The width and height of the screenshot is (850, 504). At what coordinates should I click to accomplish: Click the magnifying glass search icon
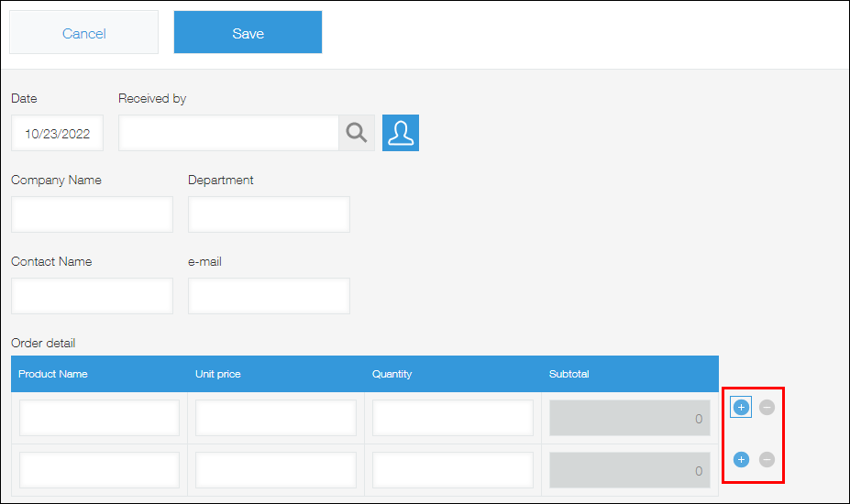click(x=356, y=133)
